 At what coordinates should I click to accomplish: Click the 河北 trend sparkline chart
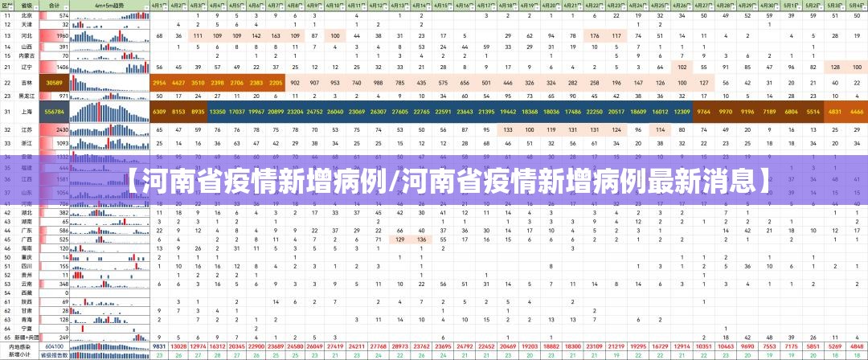click(109, 36)
